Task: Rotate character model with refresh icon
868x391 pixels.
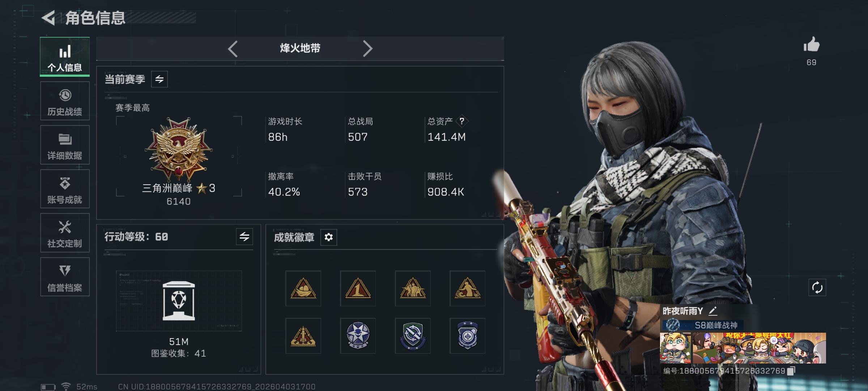Action: [x=817, y=288]
